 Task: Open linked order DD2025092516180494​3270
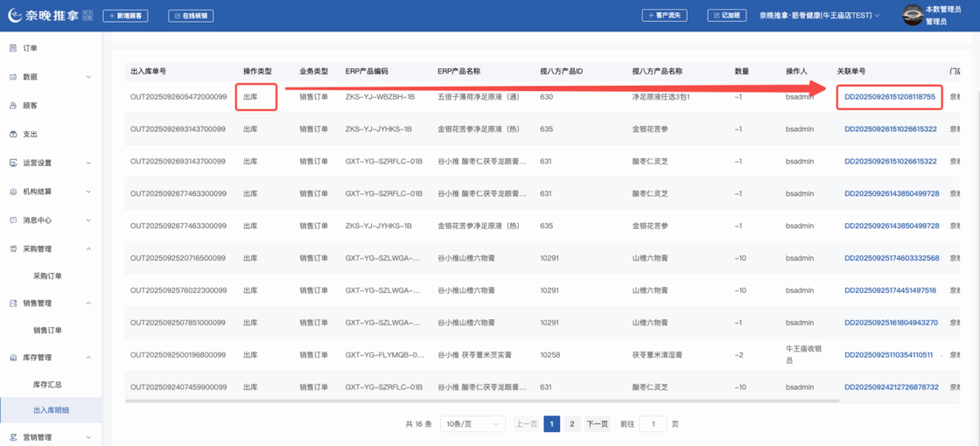(891, 323)
